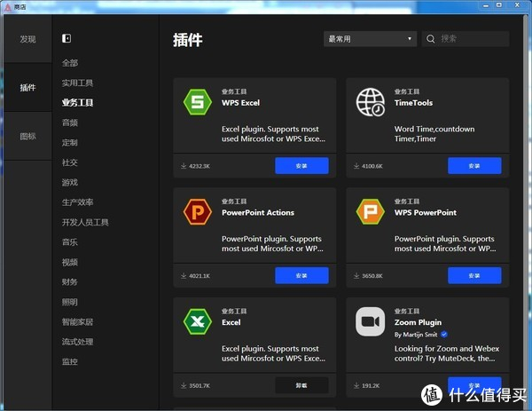
Task: Click the green Excel plugin icon
Action: tap(198, 321)
